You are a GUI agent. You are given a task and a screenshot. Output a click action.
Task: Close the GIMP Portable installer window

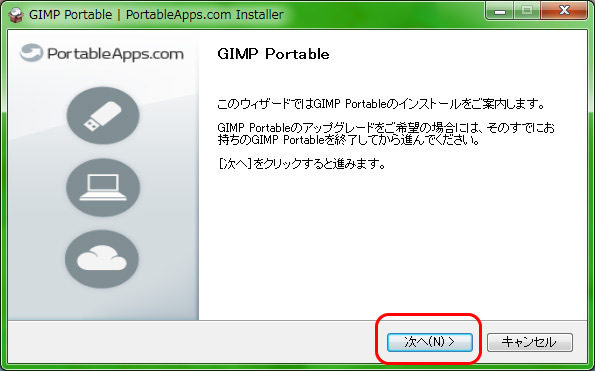(564, 11)
